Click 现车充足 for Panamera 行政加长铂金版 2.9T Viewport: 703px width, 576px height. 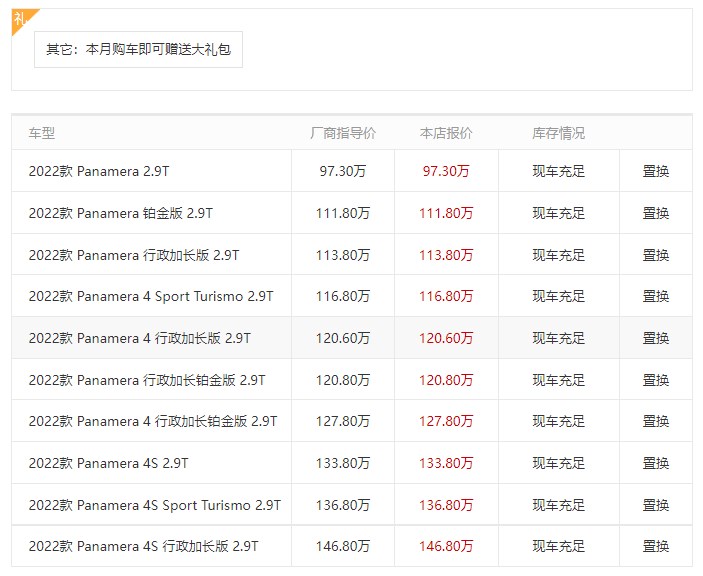(559, 380)
